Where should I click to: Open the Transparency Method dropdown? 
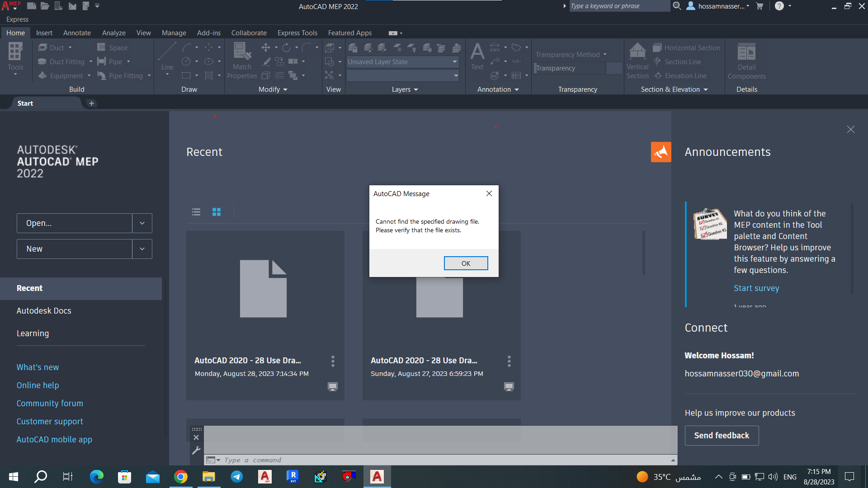(x=571, y=54)
